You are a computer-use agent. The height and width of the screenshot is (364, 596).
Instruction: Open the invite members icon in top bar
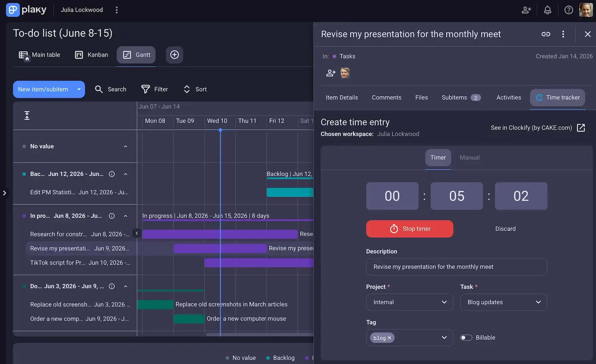[x=526, y=10]
